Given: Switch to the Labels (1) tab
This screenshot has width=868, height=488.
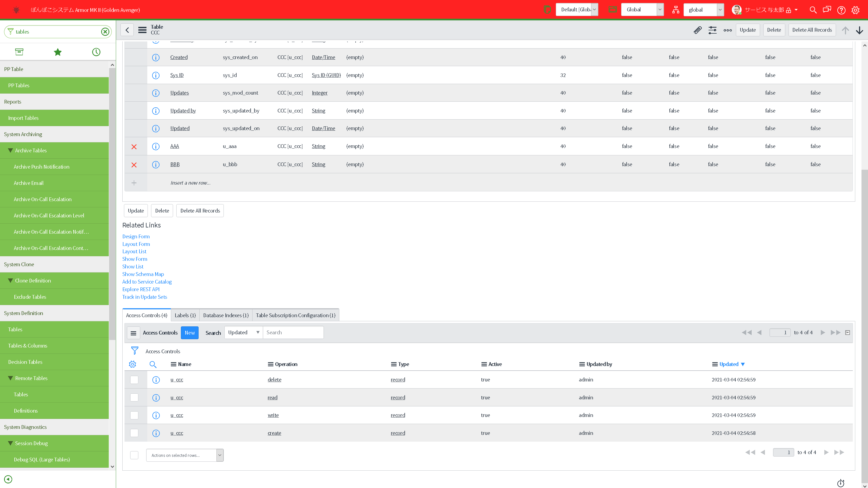Looking at the screenshot, I should 185,315.
